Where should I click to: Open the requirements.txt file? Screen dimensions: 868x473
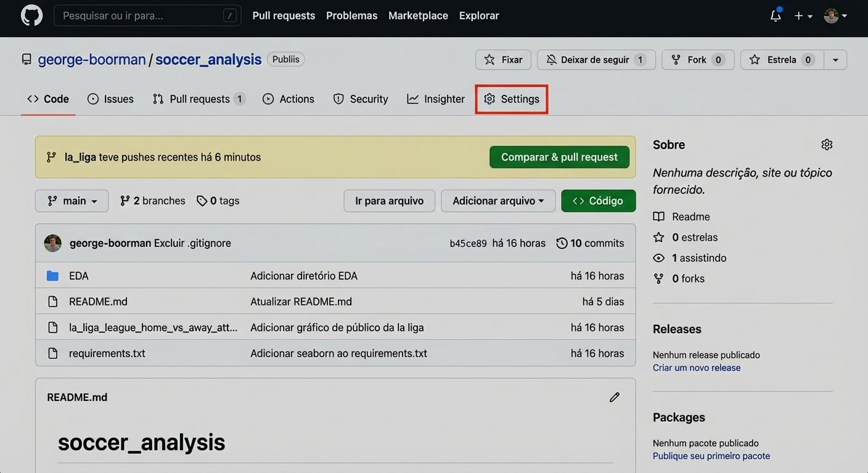107,354
